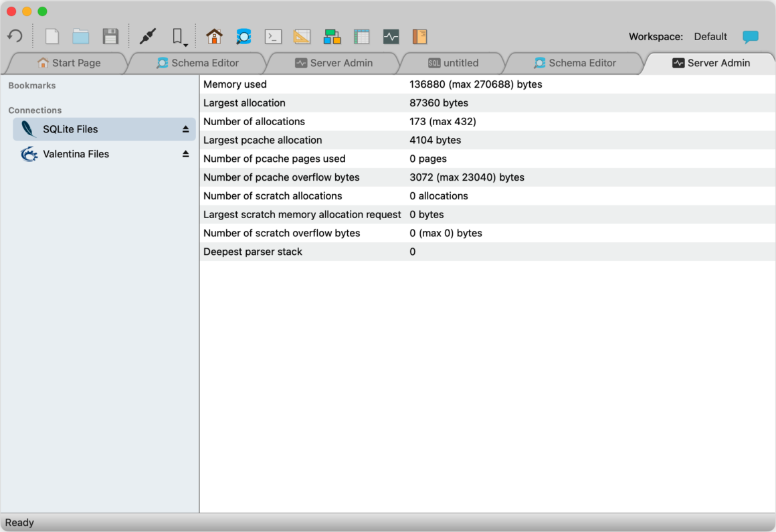Select the Memory used statistics row

[x=488, y=84]
